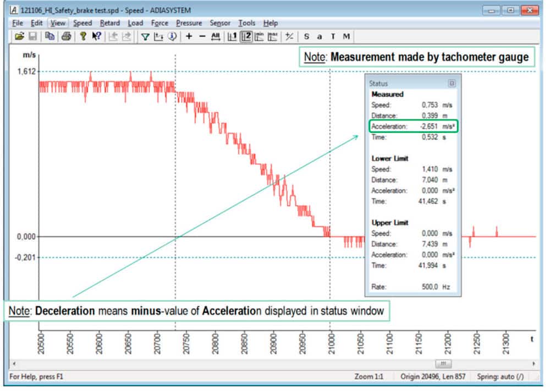Image resolution: width=550 pixels, height=392 pixels.
Task: Click the max limit toolbar icon
Action: pyautogui.click(x=273, y=36)
